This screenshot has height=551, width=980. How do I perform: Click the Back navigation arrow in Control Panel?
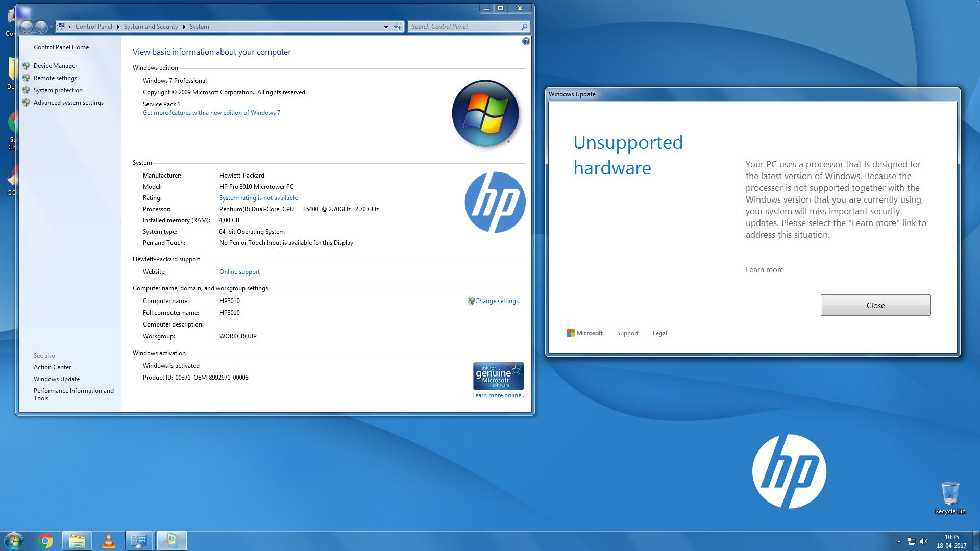(27, 27)
